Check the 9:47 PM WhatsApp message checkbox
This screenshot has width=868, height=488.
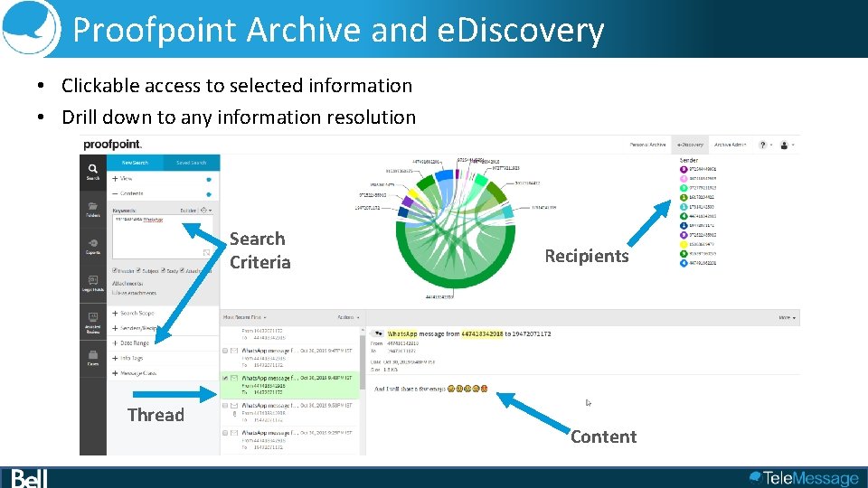pos(225,351)
